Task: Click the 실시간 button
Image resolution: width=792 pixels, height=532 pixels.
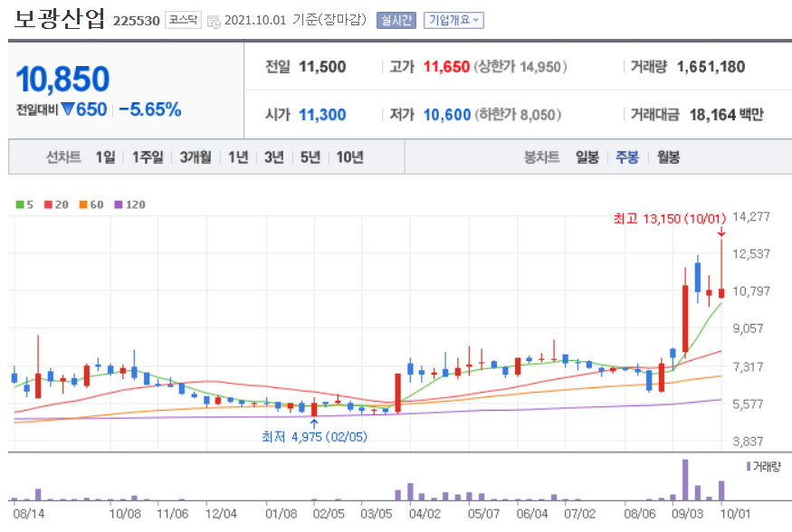Action: click(396, 20)
